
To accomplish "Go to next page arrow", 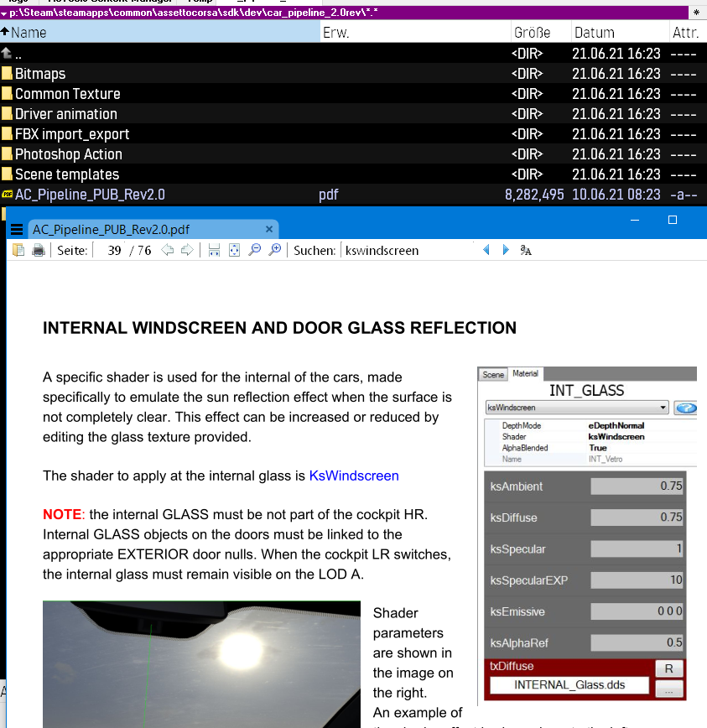I will pos(186,250).
